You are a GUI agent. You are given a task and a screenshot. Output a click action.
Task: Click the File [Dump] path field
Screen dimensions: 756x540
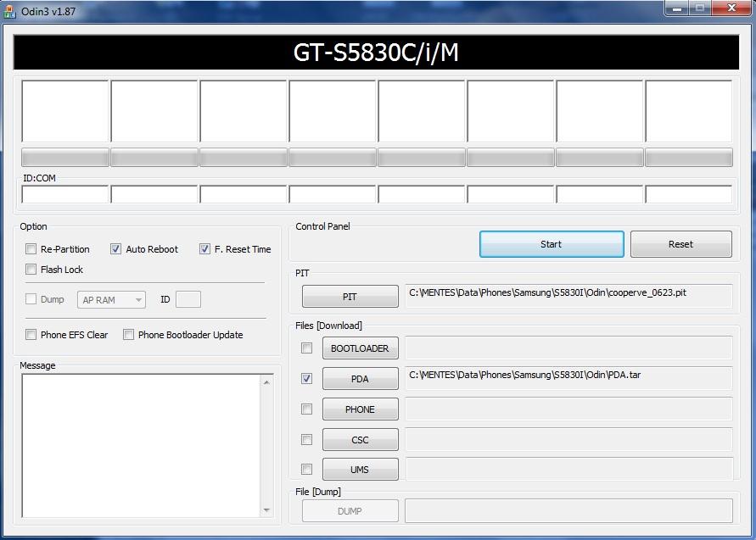[568, 511]
